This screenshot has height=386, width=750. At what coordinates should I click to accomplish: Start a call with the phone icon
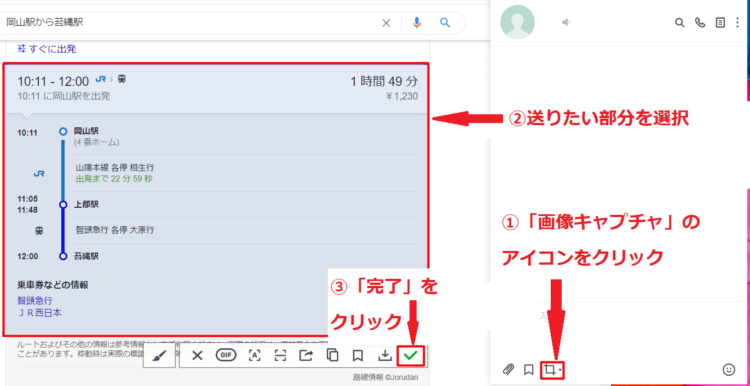click(x=700, y=22)
